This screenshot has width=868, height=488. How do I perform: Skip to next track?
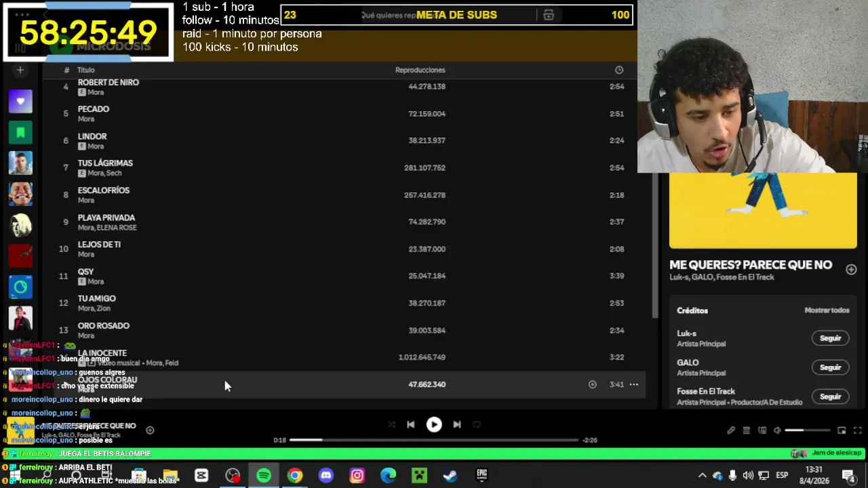pos(457,424)
